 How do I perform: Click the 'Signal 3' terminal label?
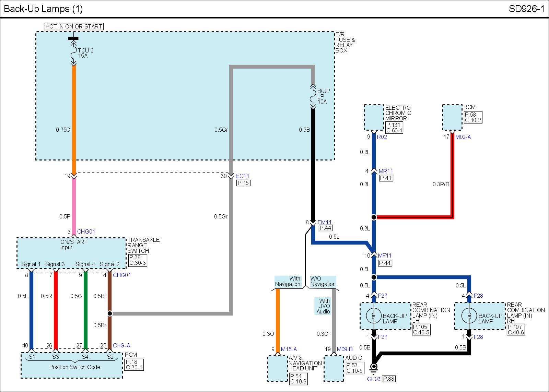click(x=55, y=264)
